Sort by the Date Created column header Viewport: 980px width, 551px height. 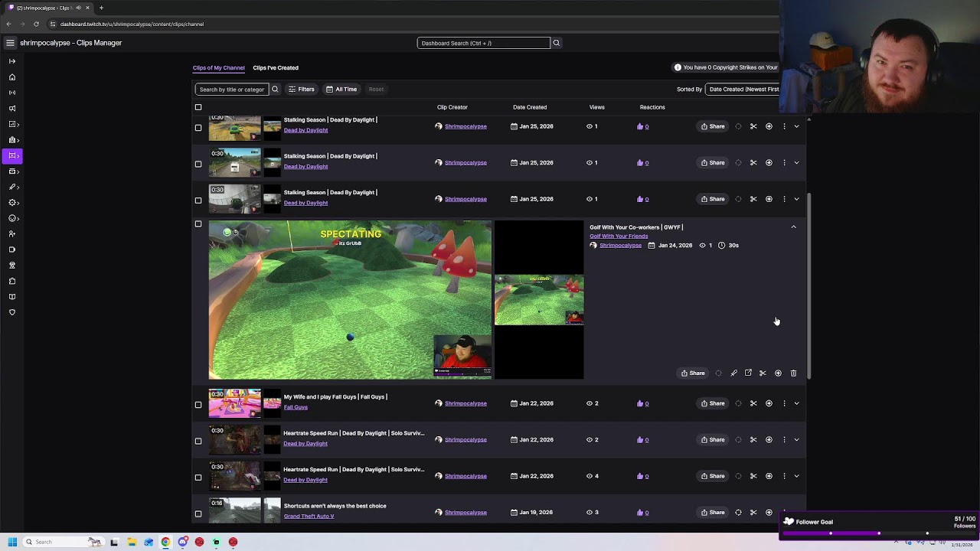530,107
